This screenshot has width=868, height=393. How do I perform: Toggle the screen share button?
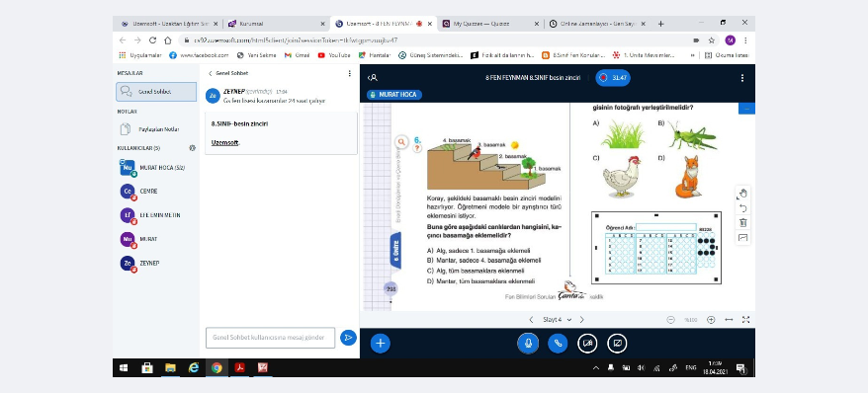pos(617,343)
